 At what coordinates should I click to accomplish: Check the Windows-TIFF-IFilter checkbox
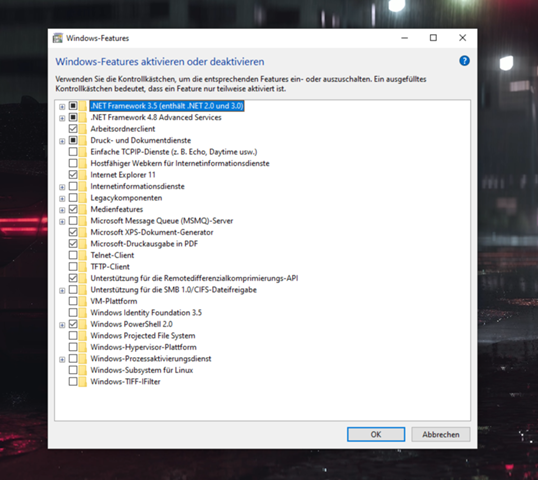pos(73,382)
